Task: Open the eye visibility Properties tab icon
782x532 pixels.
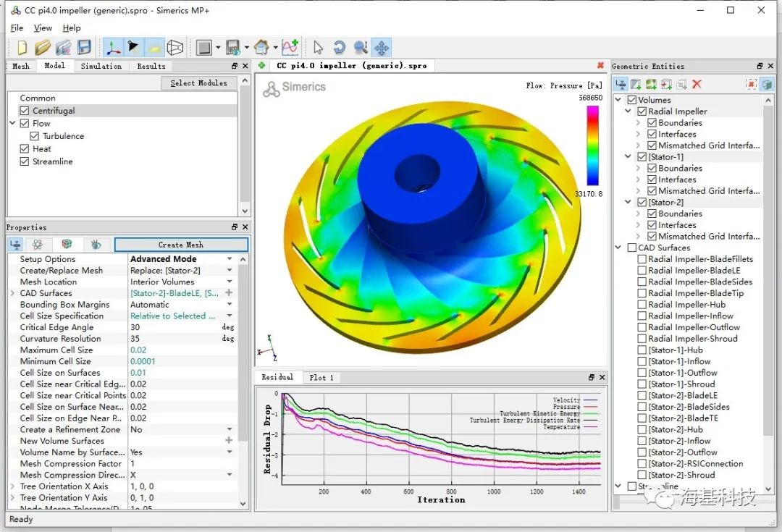Action: tap(96, 245)
